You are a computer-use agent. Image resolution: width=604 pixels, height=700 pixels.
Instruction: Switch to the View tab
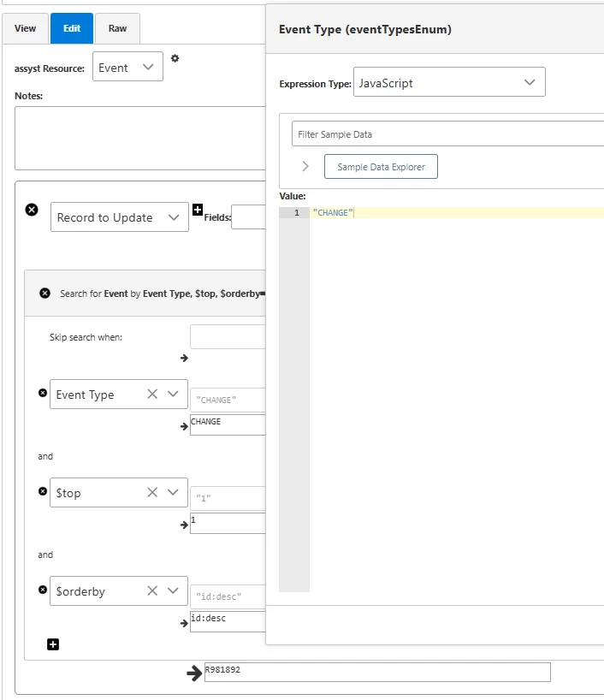pyautogui.click(x=25, y=28)
